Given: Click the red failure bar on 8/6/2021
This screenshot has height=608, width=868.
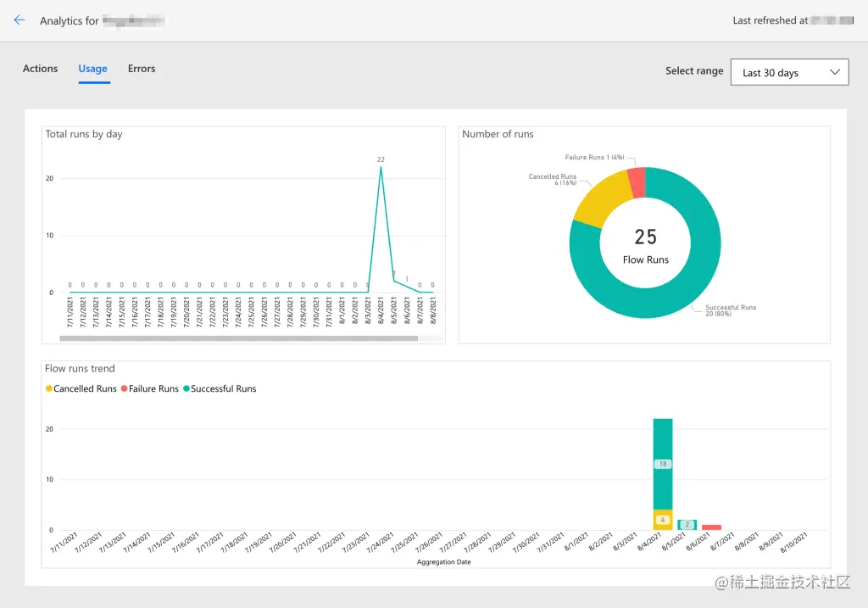Looking at the screenshot, I should (x=711, y=527).
